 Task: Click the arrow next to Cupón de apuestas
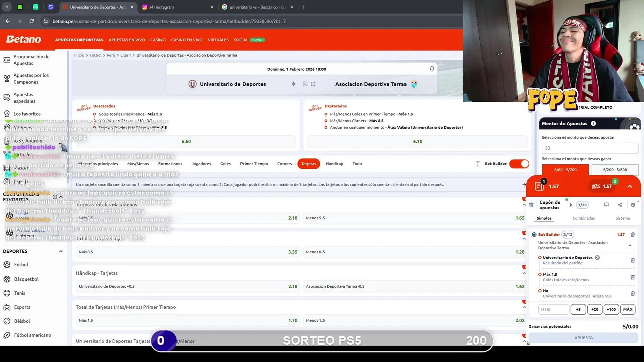pyautogui.click(x=570, y=205)
